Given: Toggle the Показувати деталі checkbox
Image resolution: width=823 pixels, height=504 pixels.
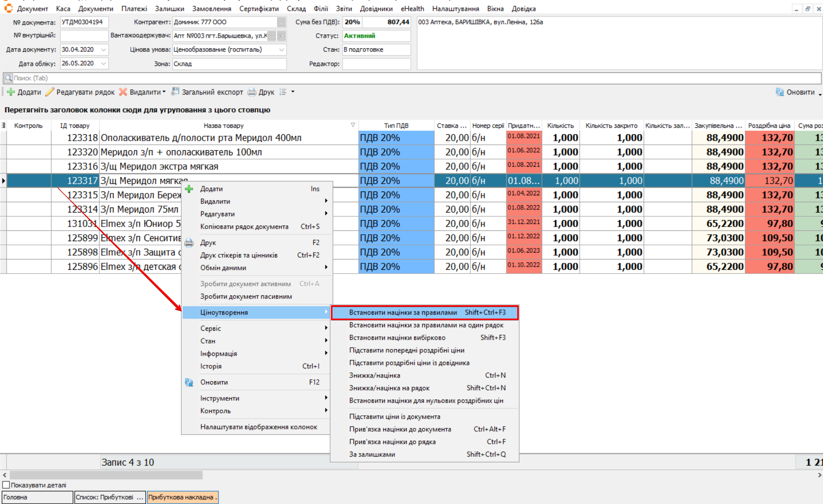Looking at the screenshot, I should tap(6, 485).
